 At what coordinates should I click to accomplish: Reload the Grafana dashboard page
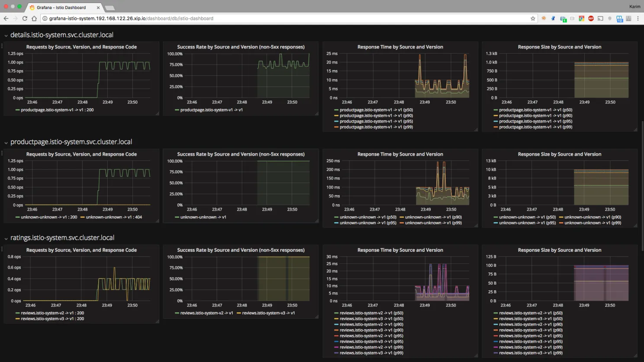25,19
